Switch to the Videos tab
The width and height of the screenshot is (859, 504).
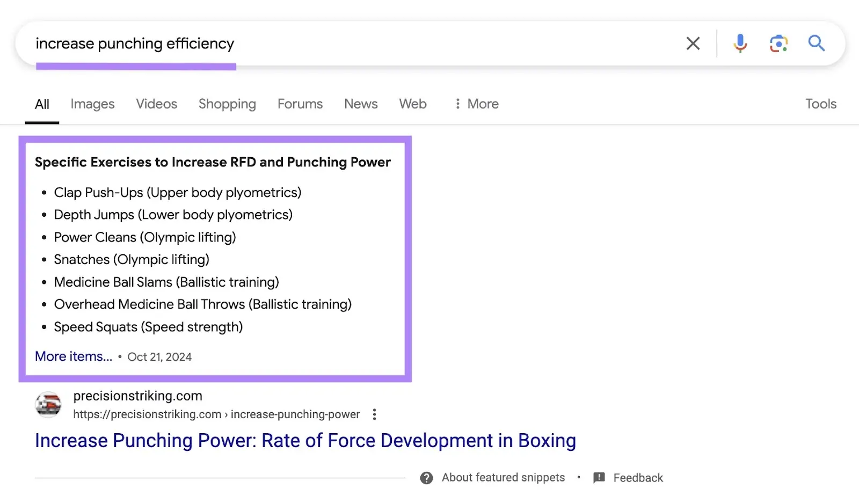tap(156, 104)
